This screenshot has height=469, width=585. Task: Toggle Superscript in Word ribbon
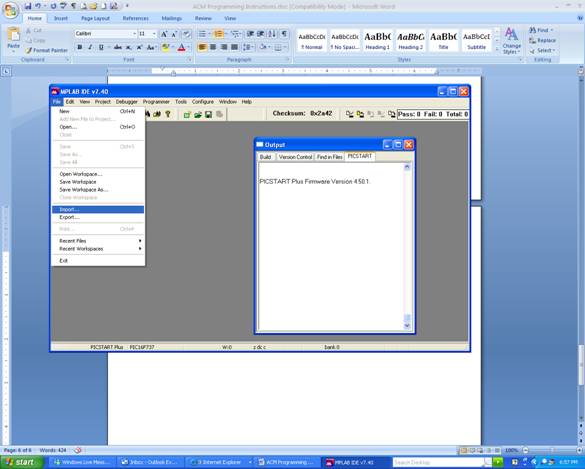click(139, 47)
